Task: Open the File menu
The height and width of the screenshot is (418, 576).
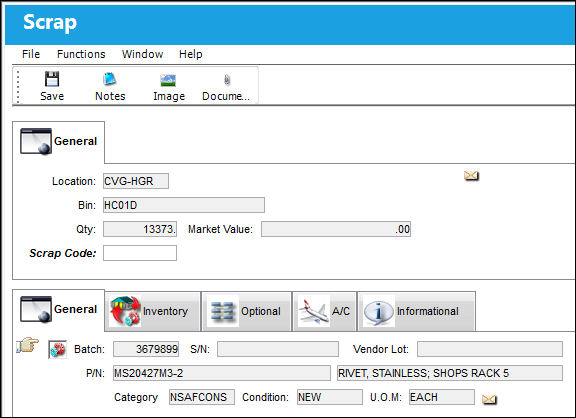Action: click(31, 54)
